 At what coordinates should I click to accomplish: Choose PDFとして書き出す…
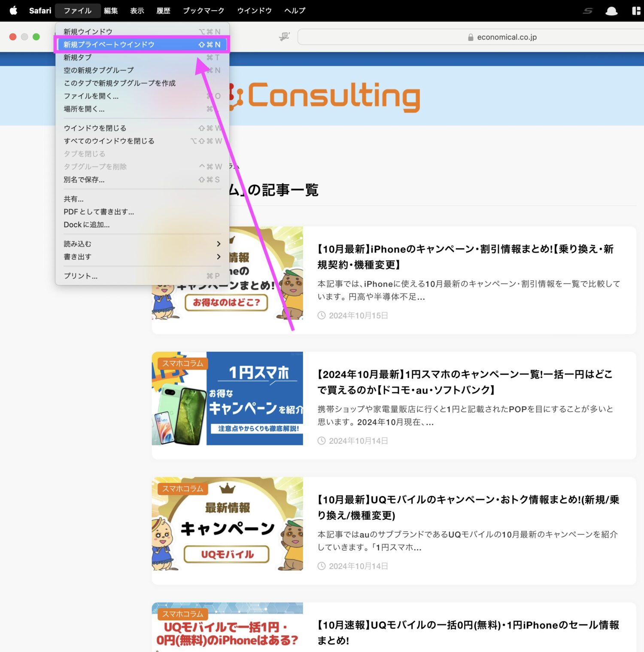142,212
